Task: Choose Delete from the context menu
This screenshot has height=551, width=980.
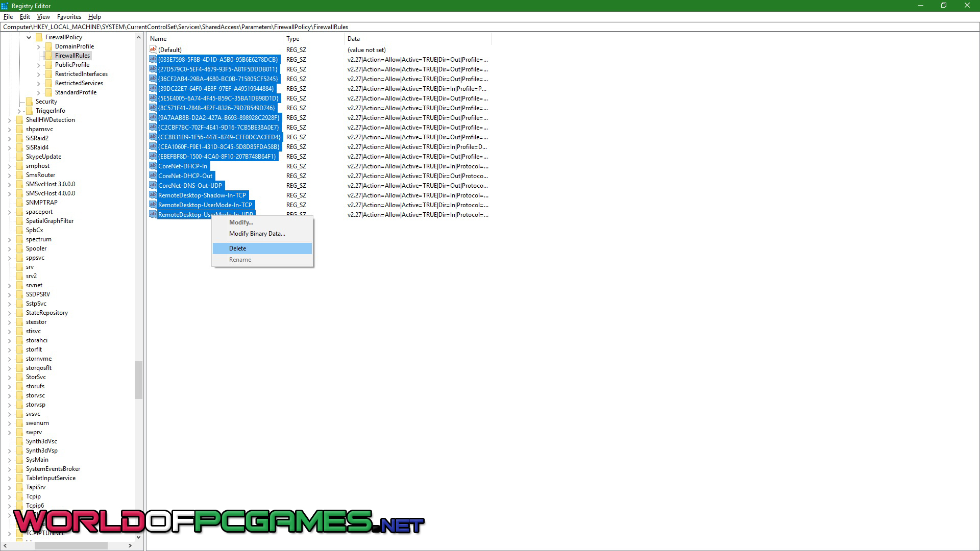Action: [x=237, y=248]
